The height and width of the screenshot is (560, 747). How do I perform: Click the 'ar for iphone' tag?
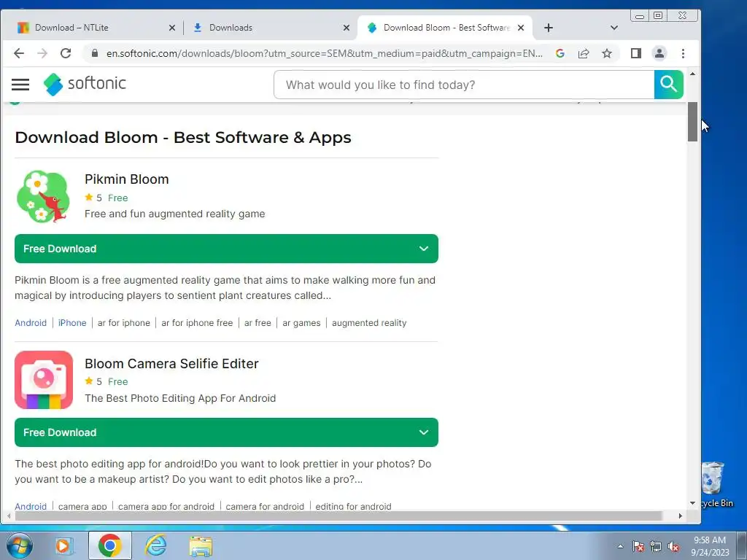click(x=124, y=323)
